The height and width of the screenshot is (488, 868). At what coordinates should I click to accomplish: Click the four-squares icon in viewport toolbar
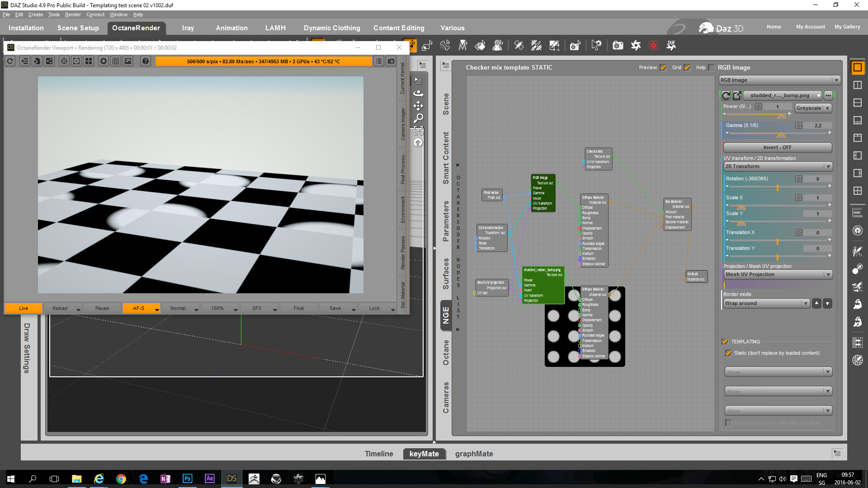coord(89,61)
